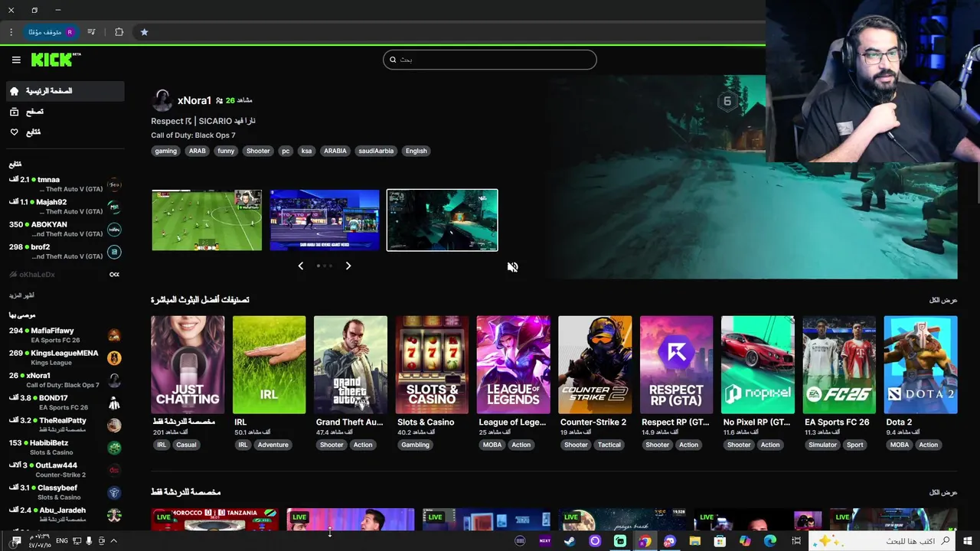Open offline channel oKhaLeDx
The height and width of the screenshot is (551, 980).
pyautogui.click(x=64, y=274)
